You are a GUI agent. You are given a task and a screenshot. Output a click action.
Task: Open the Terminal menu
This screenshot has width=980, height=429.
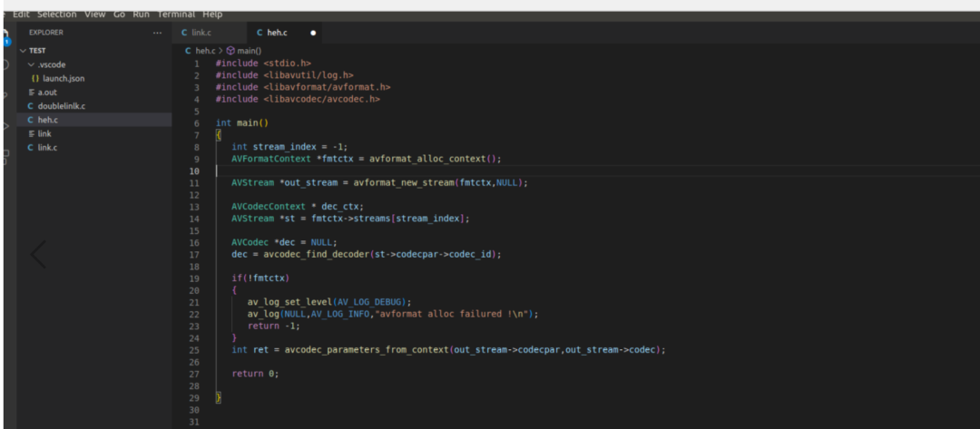[x=176, y=15]
